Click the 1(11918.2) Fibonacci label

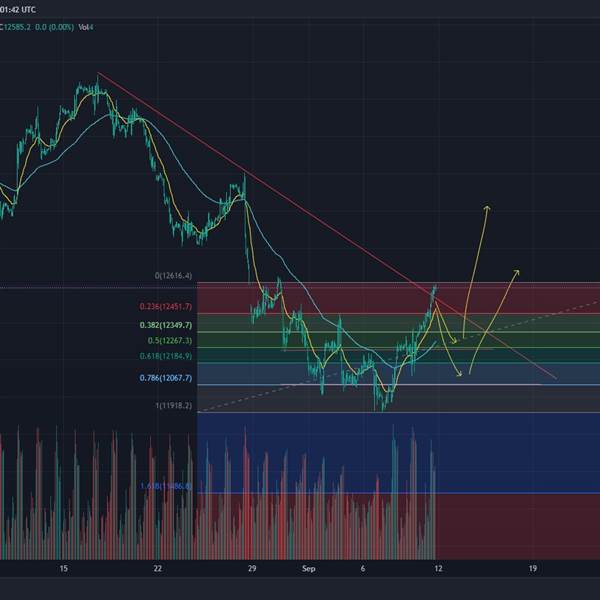173,406
